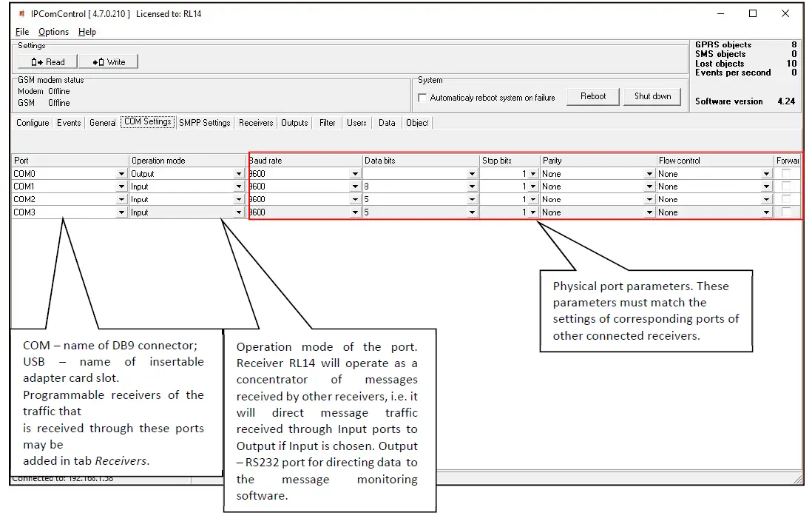Switch to the Outputs tab
Screen dimensions: 812x527
pos(294,123)
